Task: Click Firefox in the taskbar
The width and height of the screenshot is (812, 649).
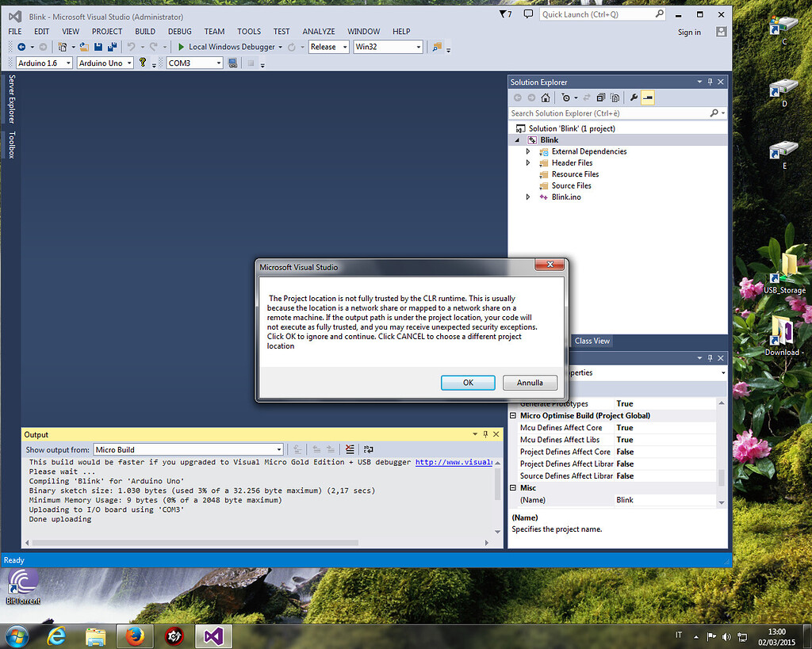Action: (135, 636)
